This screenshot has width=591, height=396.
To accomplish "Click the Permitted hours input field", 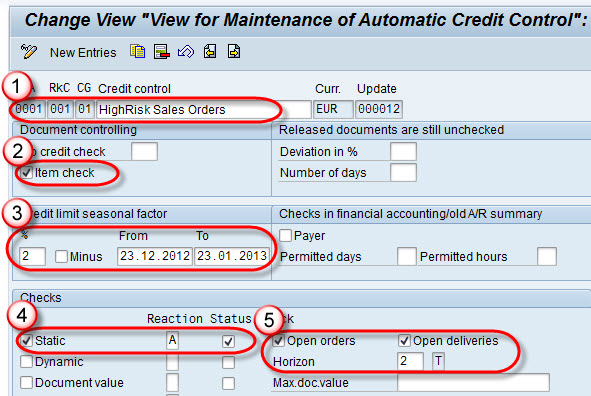I will click(x=547, y=257).
